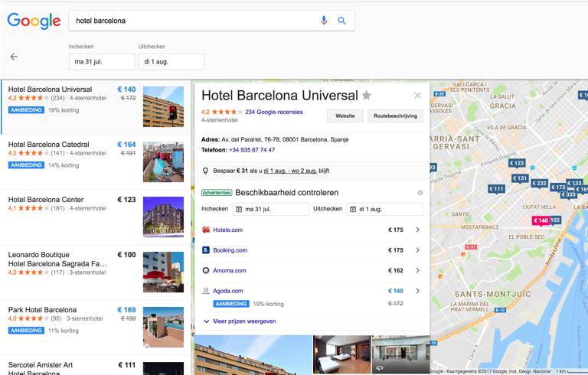Select Park Hotel Barcelona result
The width and height of the screenshot is (588, 375).
click(95, 328)
